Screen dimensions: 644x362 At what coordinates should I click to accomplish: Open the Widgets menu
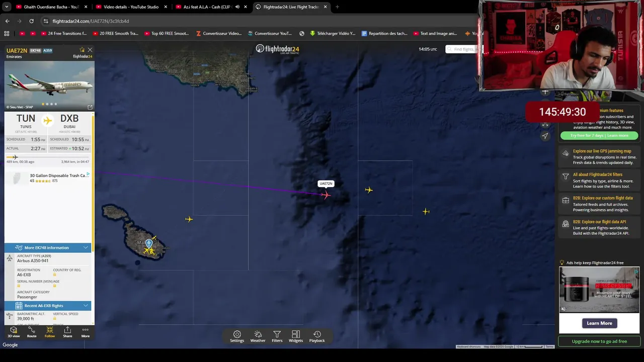click(296, 336)
